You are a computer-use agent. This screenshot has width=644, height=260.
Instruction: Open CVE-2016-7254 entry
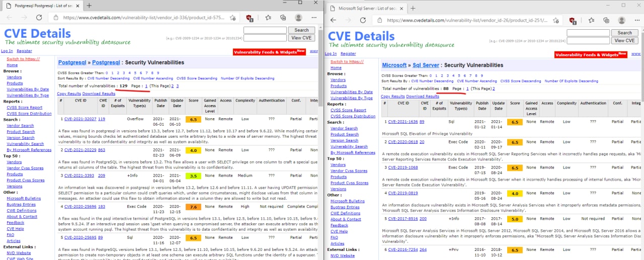coord(403,249)
